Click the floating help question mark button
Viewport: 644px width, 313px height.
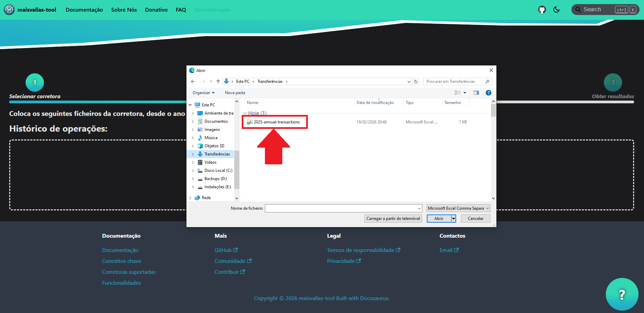click(621, 294)
